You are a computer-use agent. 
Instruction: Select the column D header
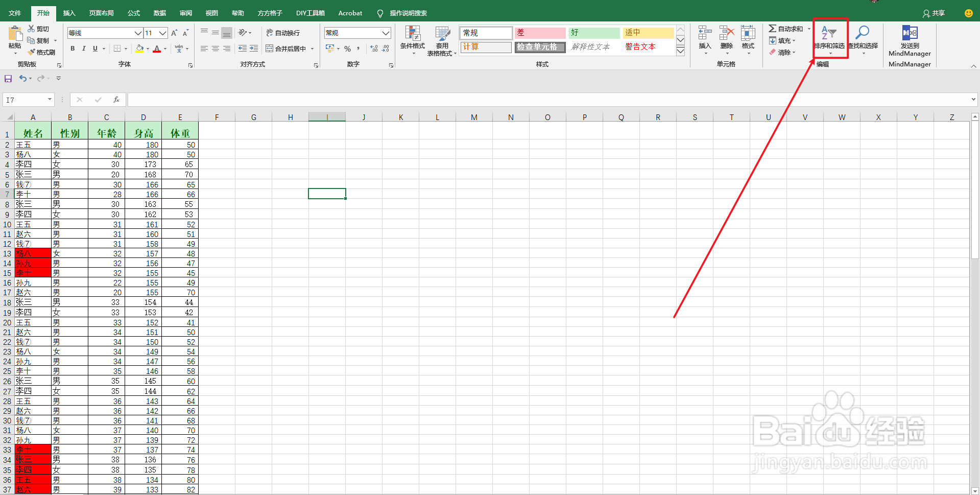coord(144,117)
